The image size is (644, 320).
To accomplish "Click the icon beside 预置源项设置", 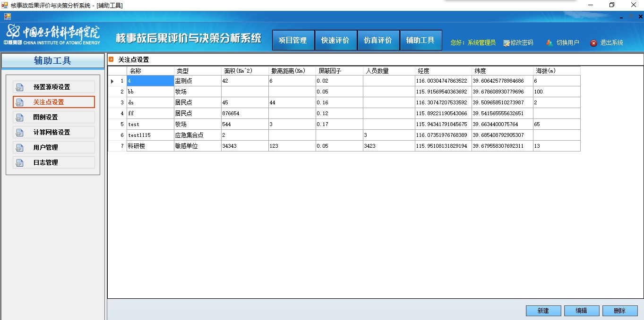I will [x=19, y=87].
